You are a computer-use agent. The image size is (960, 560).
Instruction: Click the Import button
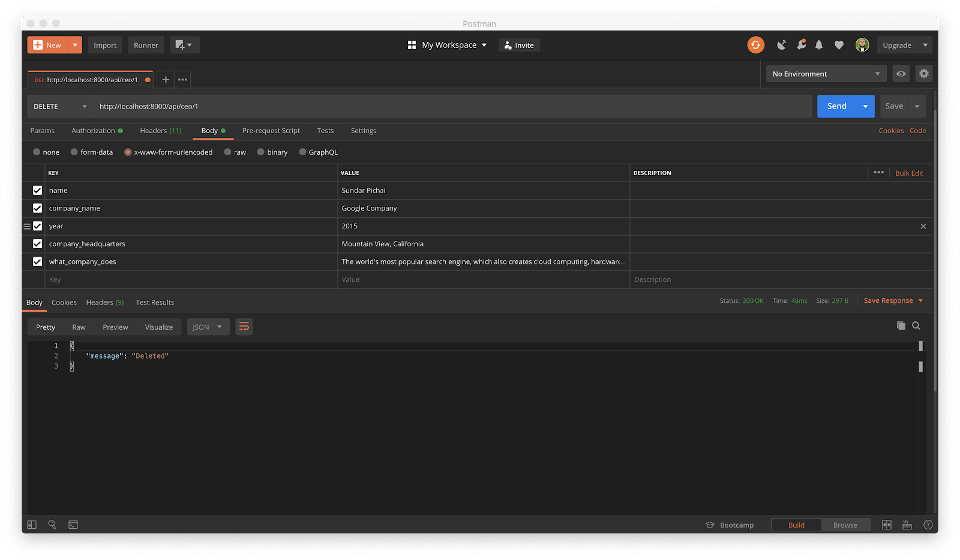click(x=105, y=45)
